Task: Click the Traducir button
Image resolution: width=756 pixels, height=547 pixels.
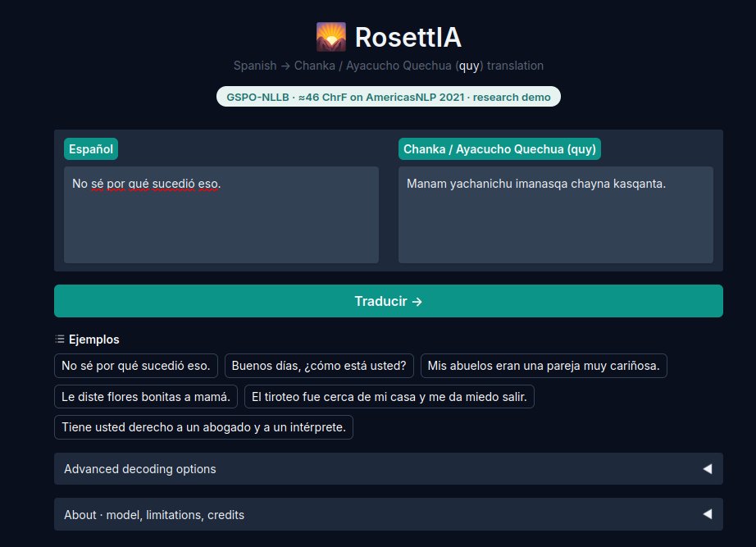Action: point(388,301)
